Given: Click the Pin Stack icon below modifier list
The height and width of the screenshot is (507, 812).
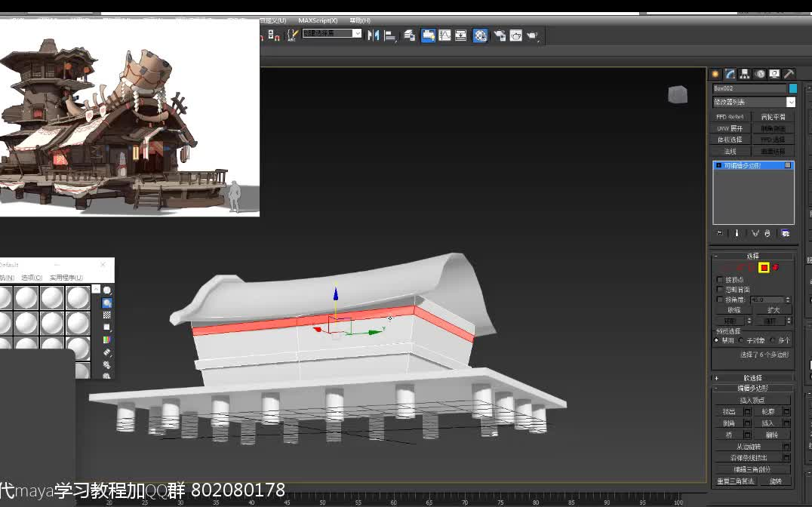Looking at the screenshot, I should 718,233.
